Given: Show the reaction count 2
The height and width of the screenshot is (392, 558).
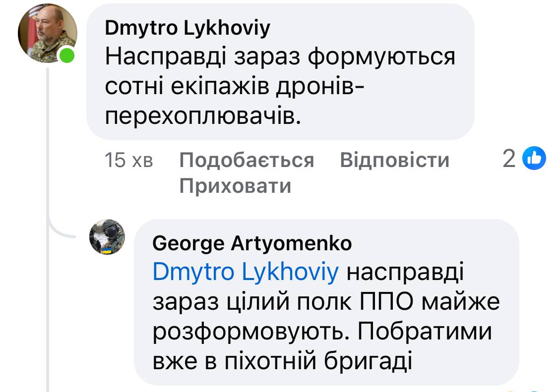Looking at the screenshot, I should pyautogui.click(x=509, y=159).
